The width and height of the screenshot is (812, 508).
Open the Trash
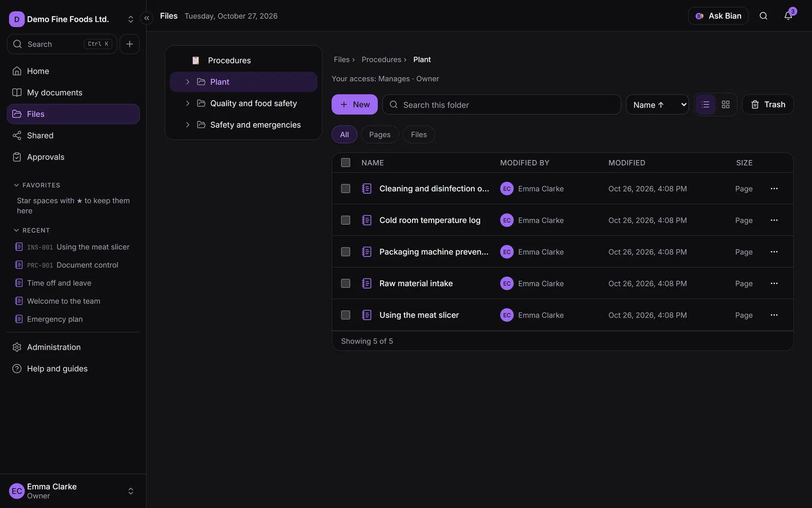[768, 105]
